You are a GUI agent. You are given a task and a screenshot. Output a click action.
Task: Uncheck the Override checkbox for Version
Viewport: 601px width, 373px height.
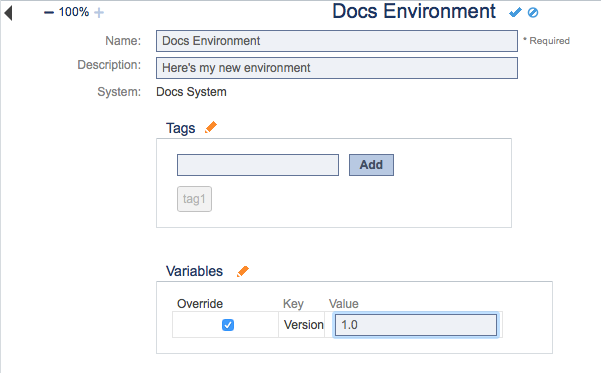click(228, 325)
